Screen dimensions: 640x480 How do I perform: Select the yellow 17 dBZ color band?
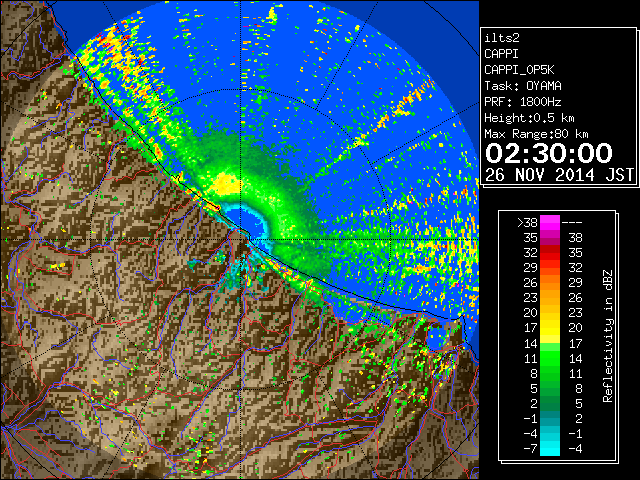[550, 328]
